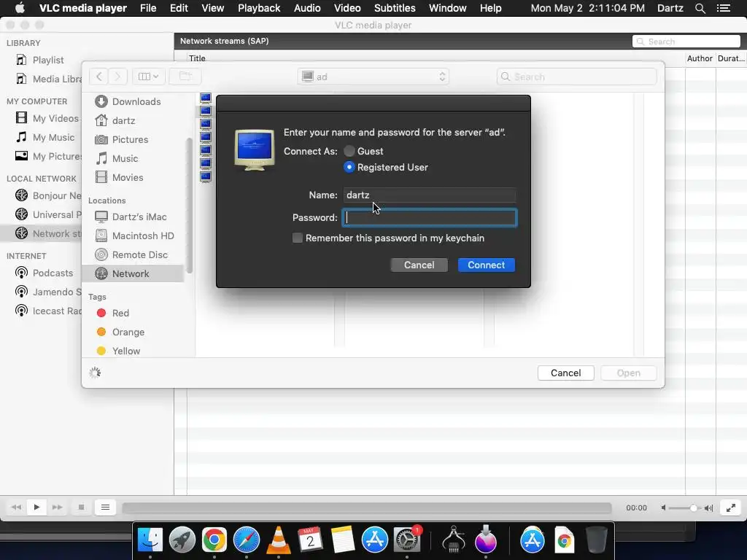This screenshot has height=560, width=747.
Task: Toggle the playlist view button
Action: point(105,507)
